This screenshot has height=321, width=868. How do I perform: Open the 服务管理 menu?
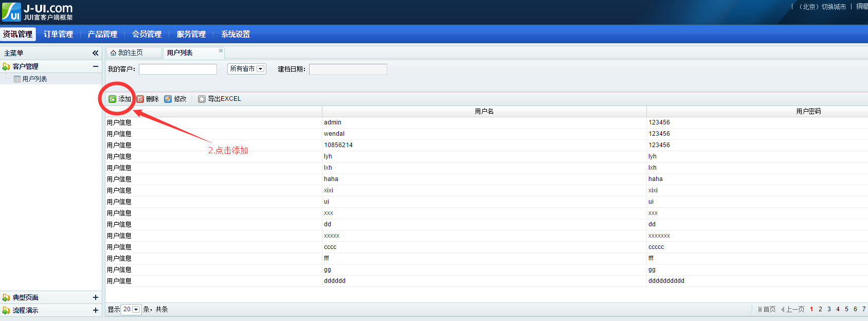pyautogui.click(x=191, y=34)
